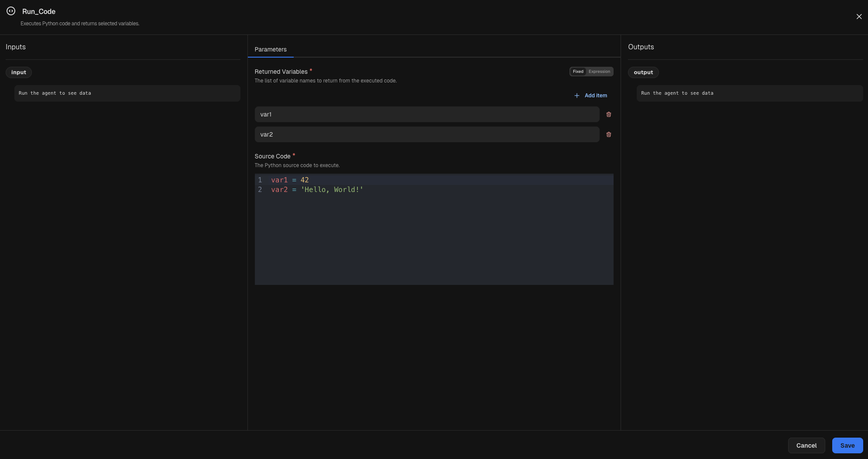Switch Returned Variables to Expression mode
868x459 pixels.
(600, 71)
